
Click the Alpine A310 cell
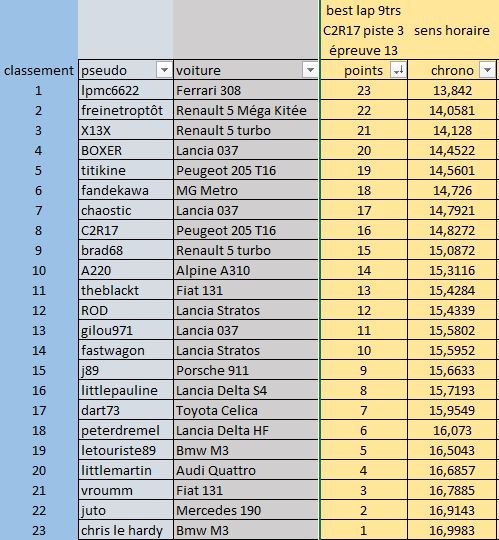[246, 270]
